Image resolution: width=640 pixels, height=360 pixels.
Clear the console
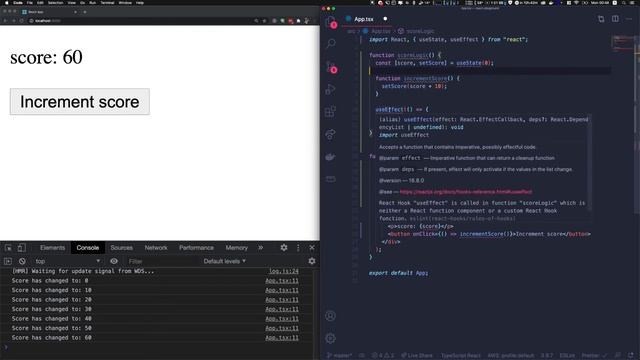(22, 261)
